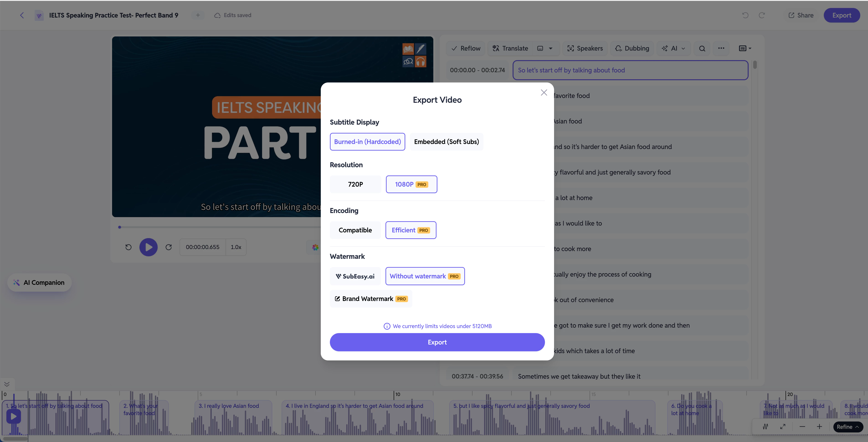Open Speakers panel
This screenshot has height=442, width=868.
pos(585,48)
